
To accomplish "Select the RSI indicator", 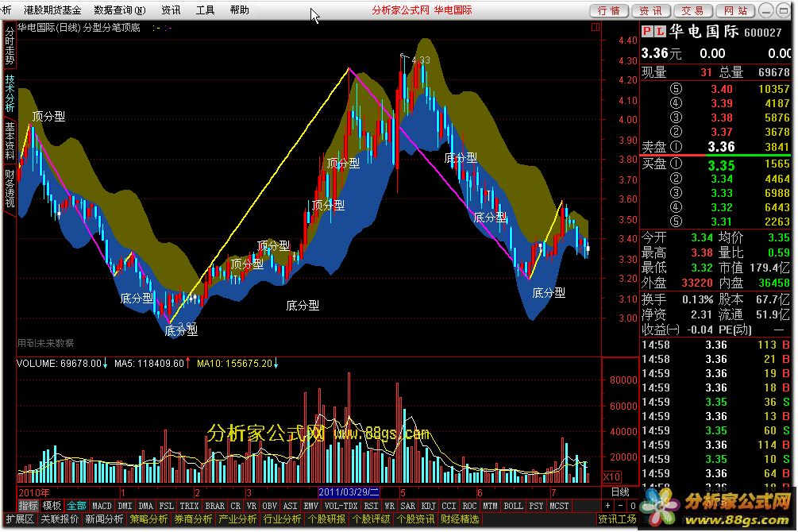I will 371,506.
